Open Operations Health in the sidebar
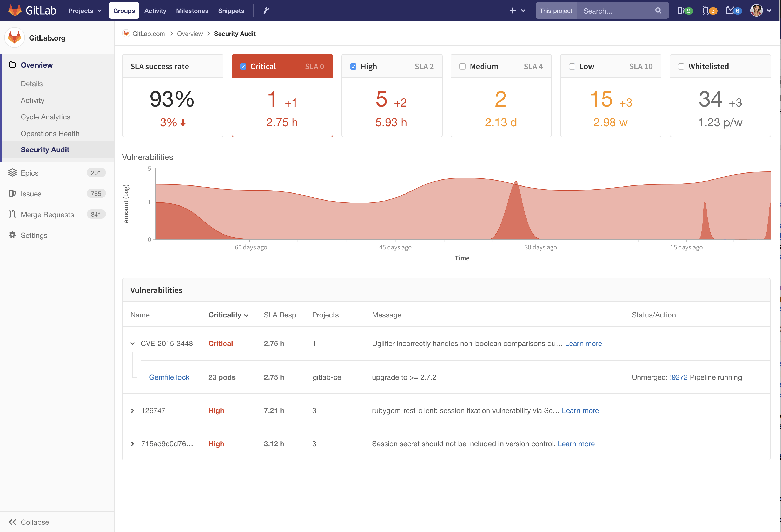 tap(50, 134)
